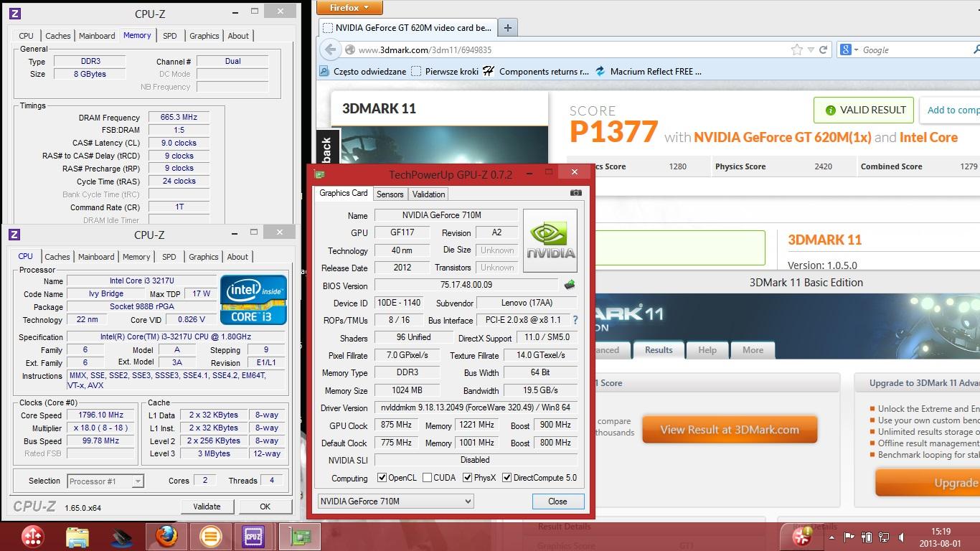980x551 pixels.
Task: Open the Pierwsze kroki bookmark
Action: point(446,71)
